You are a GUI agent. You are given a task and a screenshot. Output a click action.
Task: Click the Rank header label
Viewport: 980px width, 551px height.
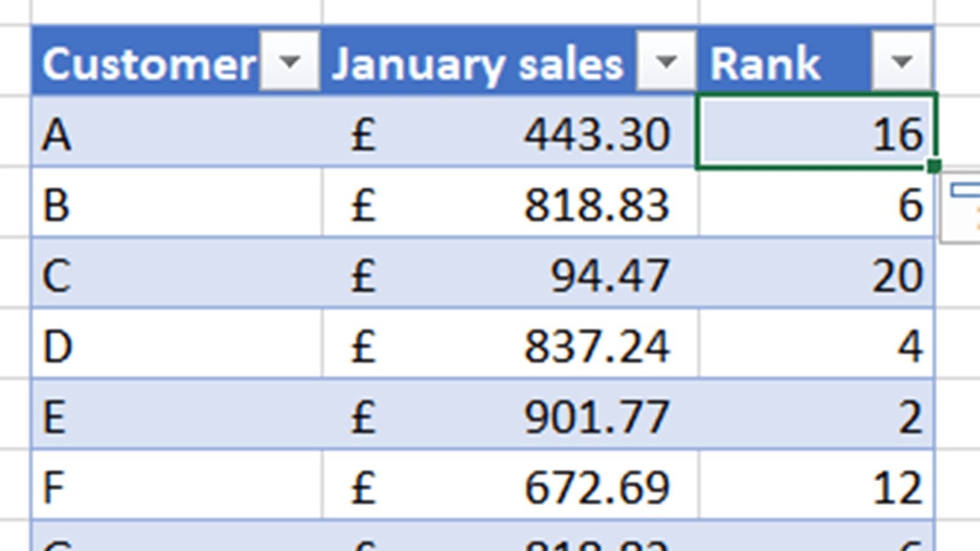[766, 64]
